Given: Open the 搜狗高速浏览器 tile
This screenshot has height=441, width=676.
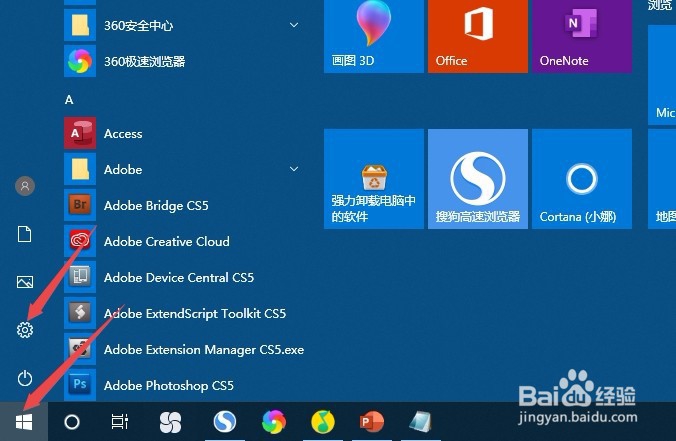Looking at the screenshot, I should click(x=478, y=179).
